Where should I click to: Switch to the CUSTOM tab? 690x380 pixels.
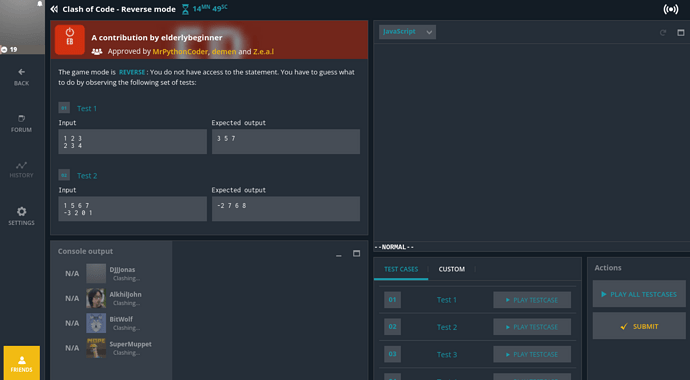click(451, 269)
